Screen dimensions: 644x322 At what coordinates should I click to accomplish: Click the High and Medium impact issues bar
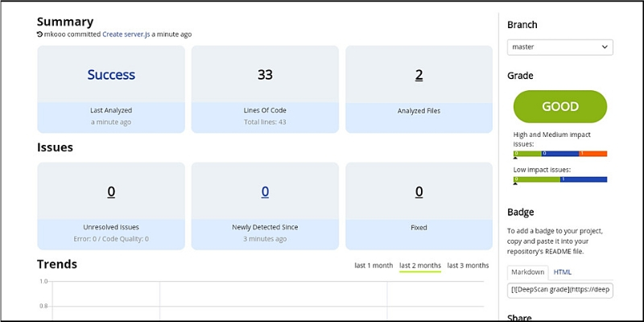560,154
